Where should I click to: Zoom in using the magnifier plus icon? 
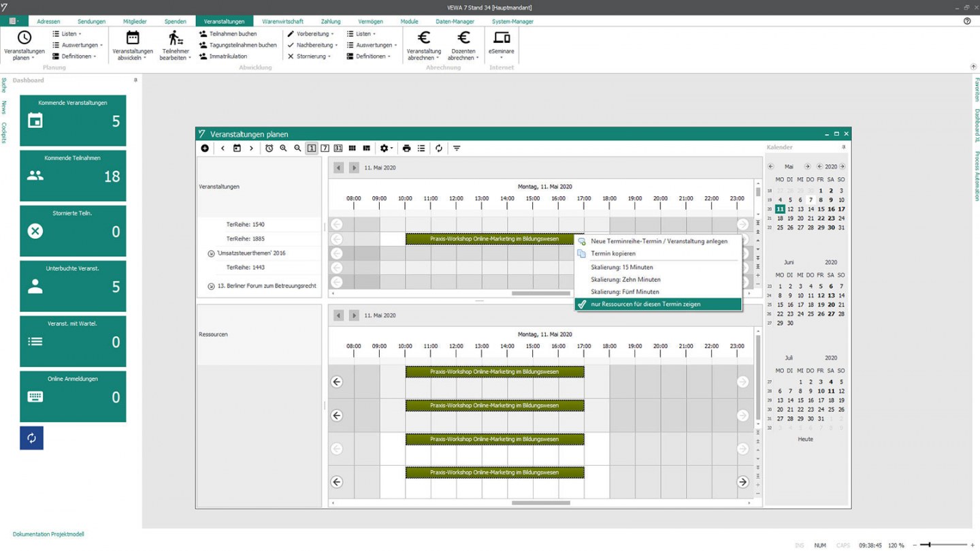283,148
